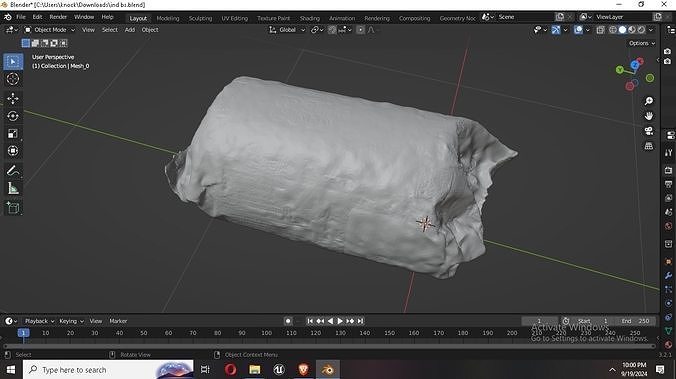676x379 pixels.
Task: Click the End frame 250 field
Action: 635,321
